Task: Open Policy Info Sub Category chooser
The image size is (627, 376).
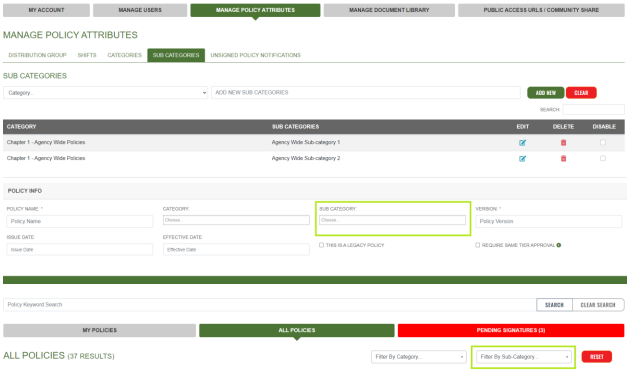Action: click(392, 220)
